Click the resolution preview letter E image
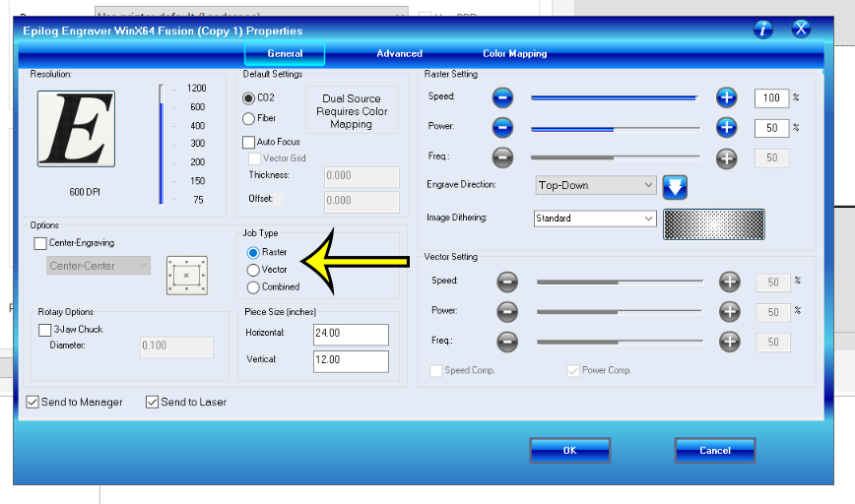This screenshot has height=504, width=855. (77, 129)
